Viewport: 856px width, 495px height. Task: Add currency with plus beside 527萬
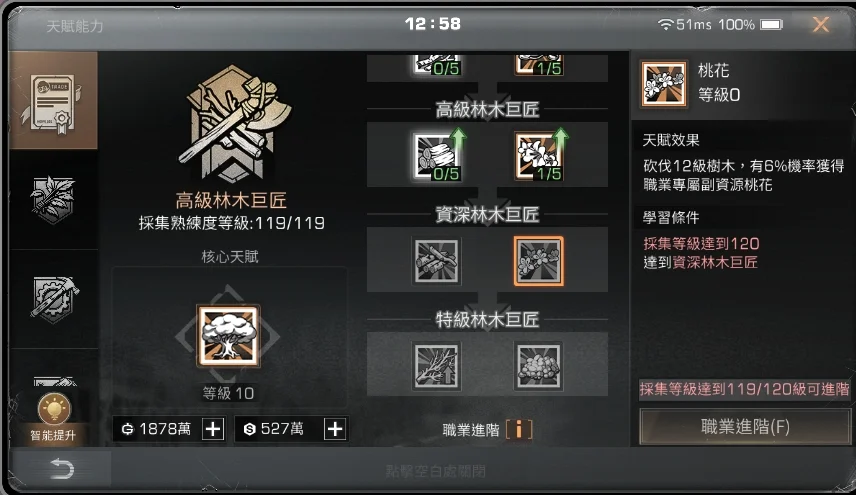(335, 429)
